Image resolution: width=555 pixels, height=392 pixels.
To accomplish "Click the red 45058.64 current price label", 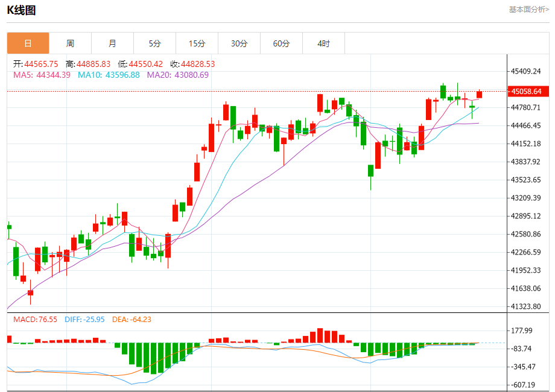I will (528, 91).
